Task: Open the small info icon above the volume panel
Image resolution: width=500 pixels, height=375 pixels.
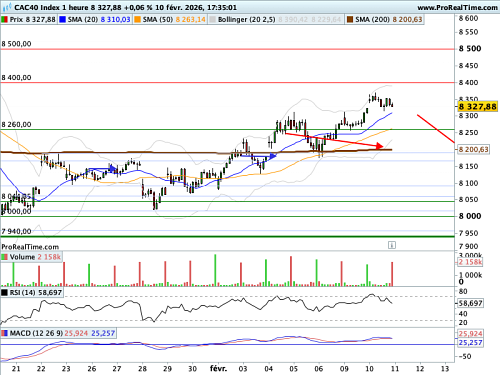Action: point(392,245)
